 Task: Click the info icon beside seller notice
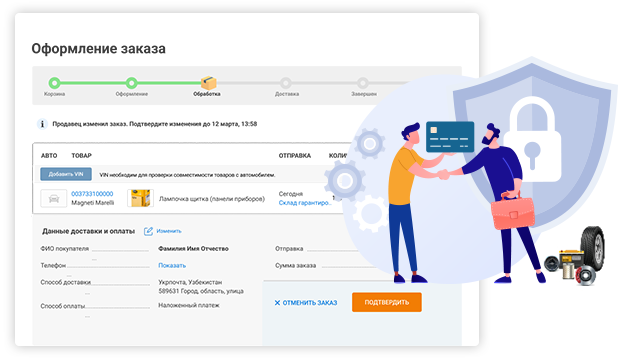(42, 124)
